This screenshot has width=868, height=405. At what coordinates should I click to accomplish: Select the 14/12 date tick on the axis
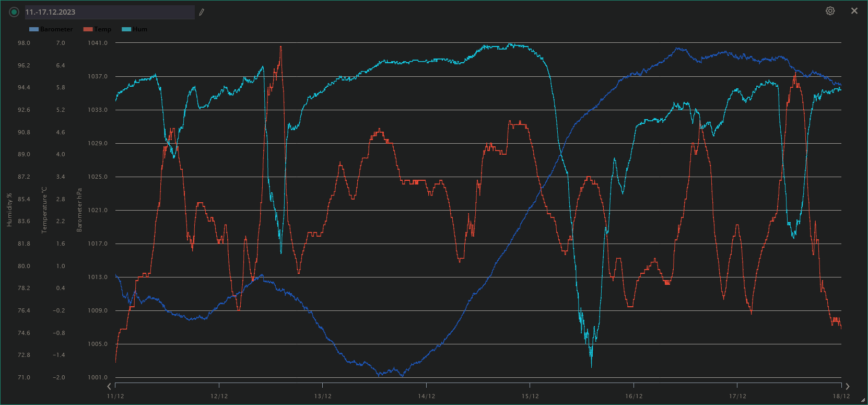pos(426,396)
